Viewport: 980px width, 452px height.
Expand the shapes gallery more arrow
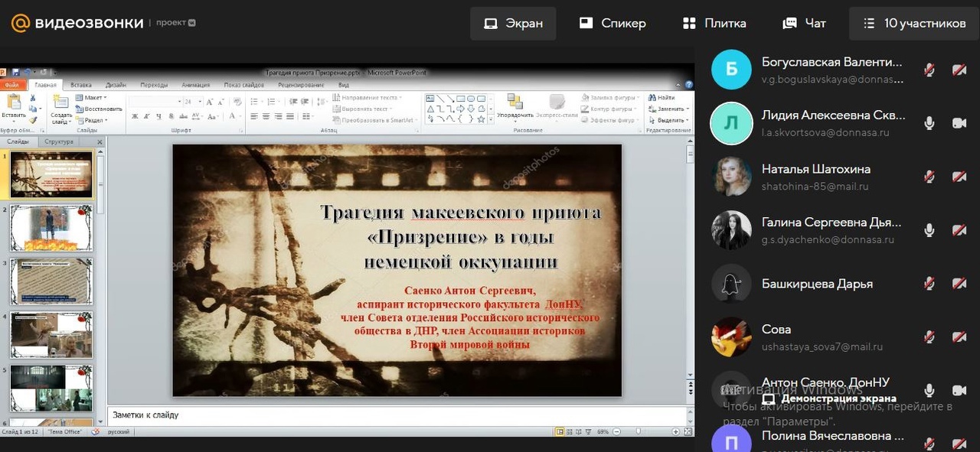[491, 119]
